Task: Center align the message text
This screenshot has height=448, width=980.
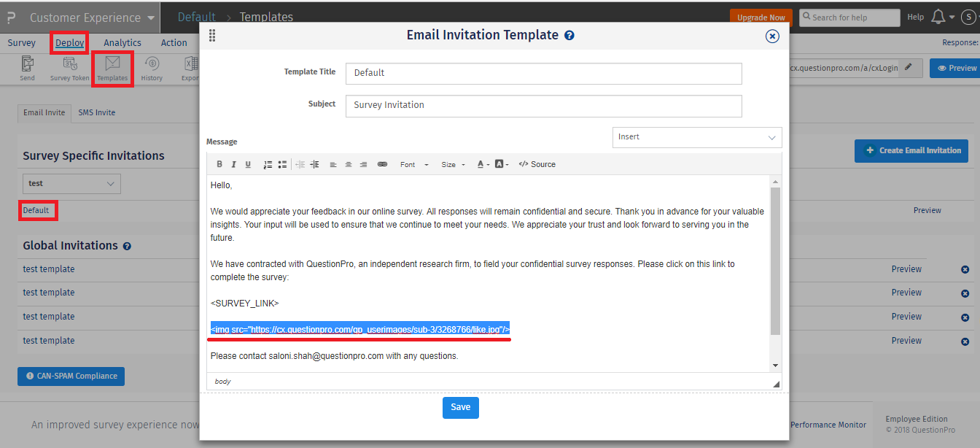Action: (348, 163)
